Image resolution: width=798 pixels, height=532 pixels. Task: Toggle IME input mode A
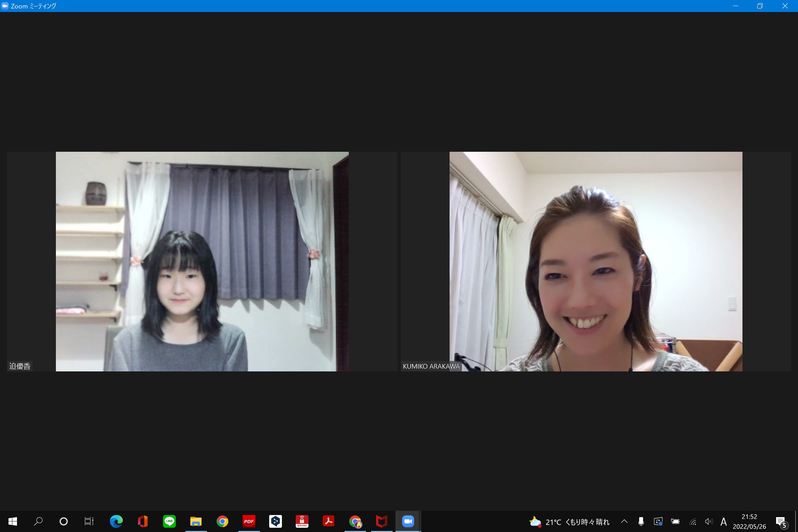(724, 521)
